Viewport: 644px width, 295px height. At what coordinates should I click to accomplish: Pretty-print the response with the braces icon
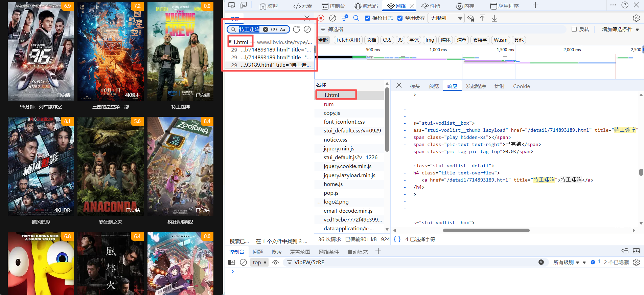click(x=397, y=239)
